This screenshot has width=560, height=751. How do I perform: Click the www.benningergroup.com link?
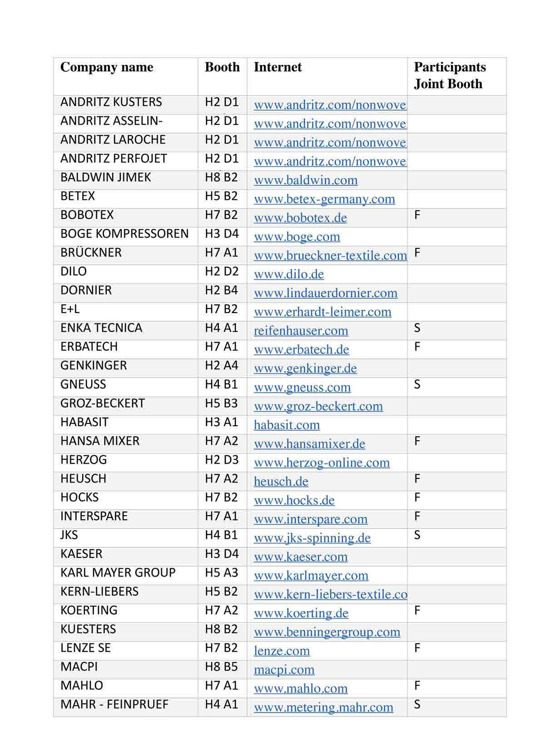point(327,632)
